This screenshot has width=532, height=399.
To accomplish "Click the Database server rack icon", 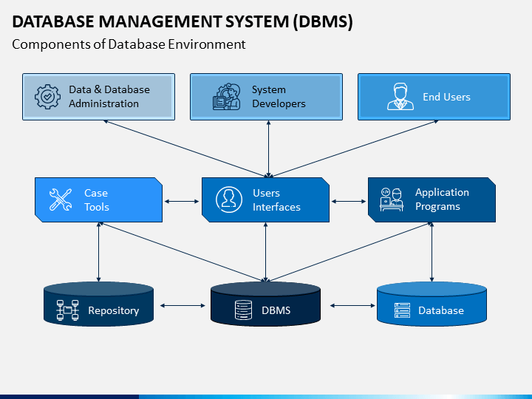I will [x=402, y=310].
